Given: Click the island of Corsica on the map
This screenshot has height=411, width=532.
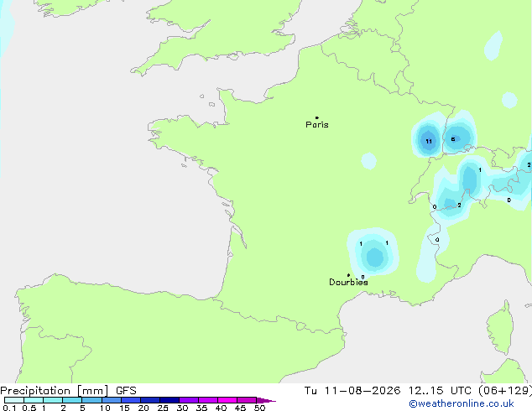Looking at the screenshot, I should click(500, 328).
